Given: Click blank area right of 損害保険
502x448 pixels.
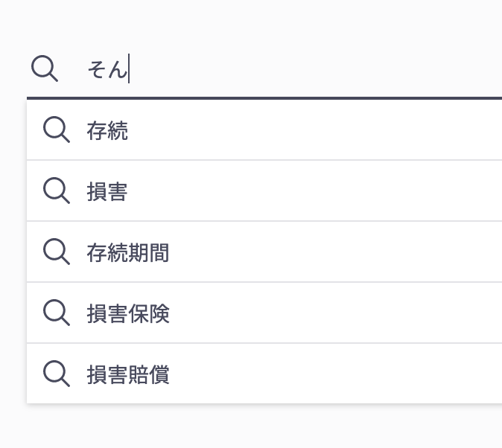Looking at the screenshot, I should click(336, 313).
